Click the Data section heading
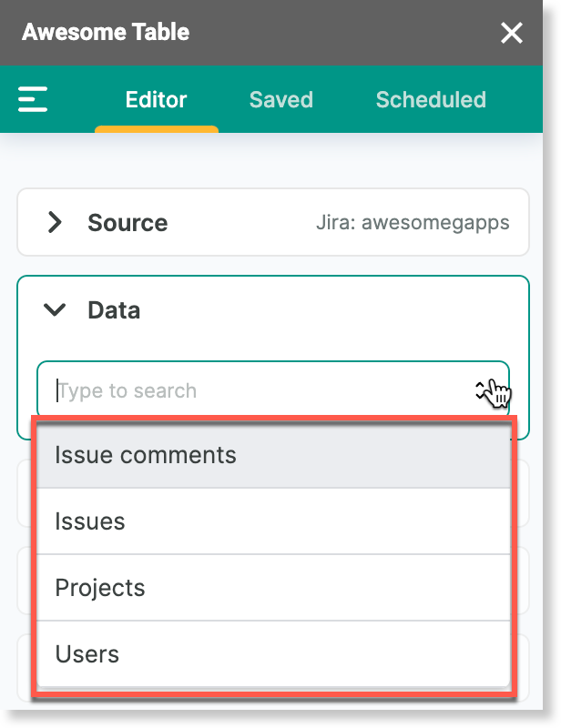This screenshot has width=561, height=728. (114, 310)
